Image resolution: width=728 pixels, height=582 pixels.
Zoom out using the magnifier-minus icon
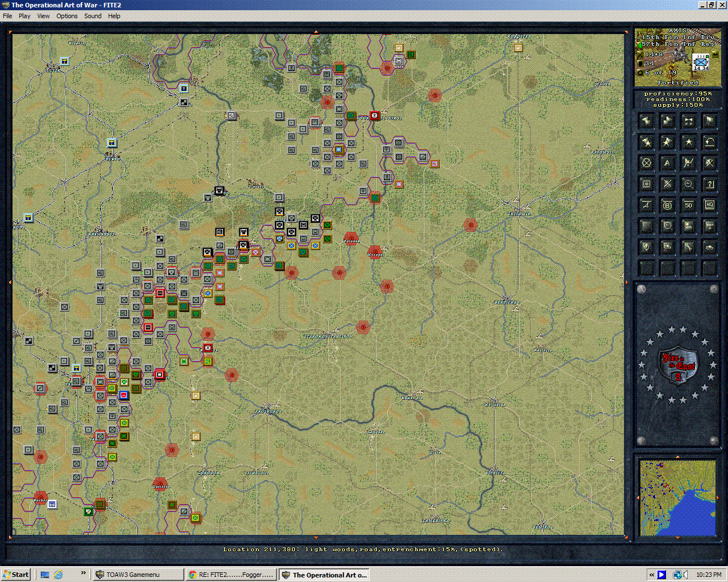(x=688, y=184)
